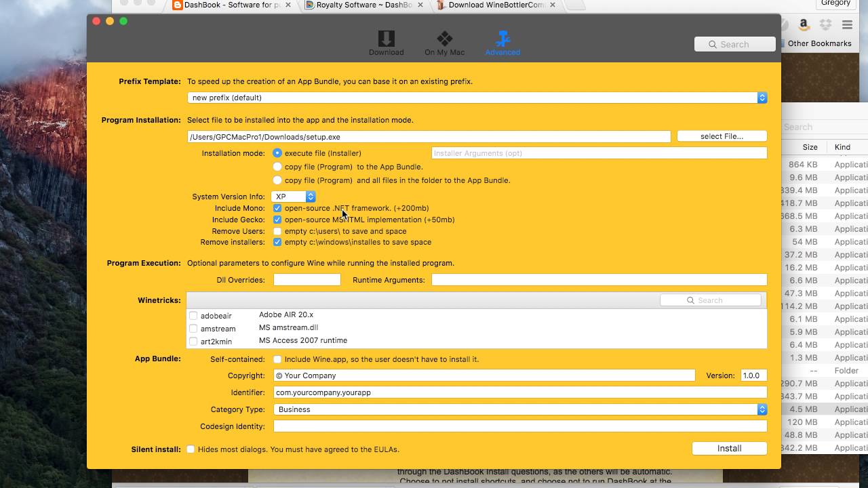Sort Finder list by Size column

(x=810, y=147)
